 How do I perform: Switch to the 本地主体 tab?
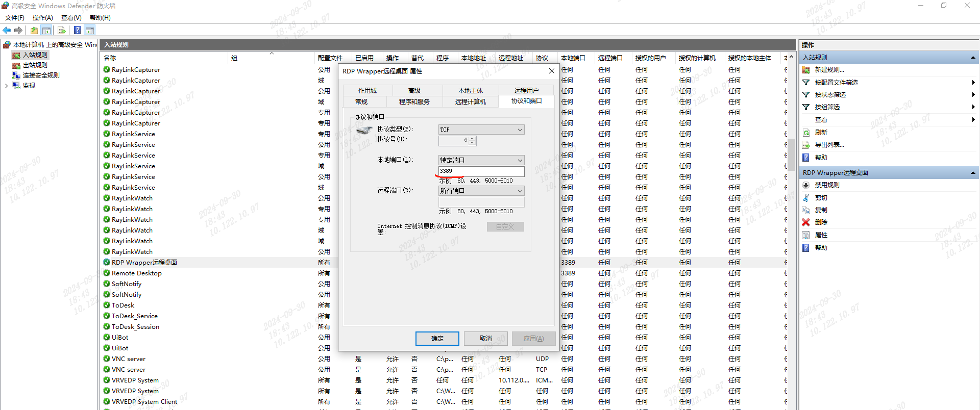(471, 91)
